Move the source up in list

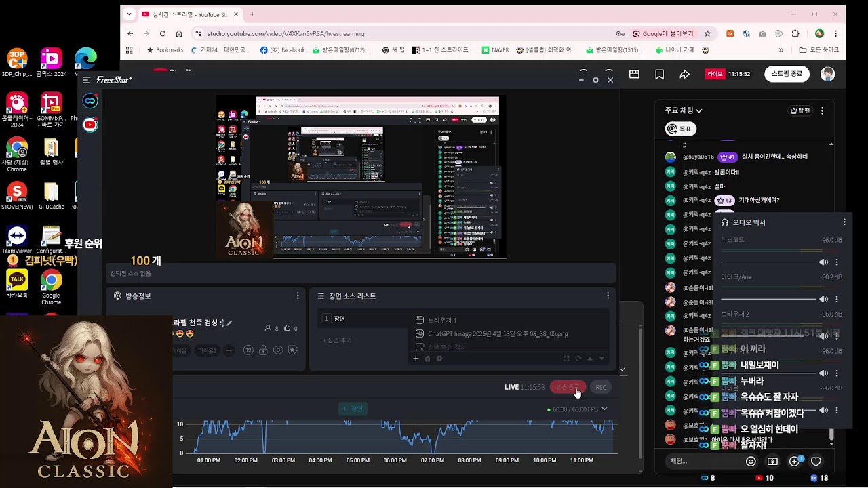(x=589, y=359)
